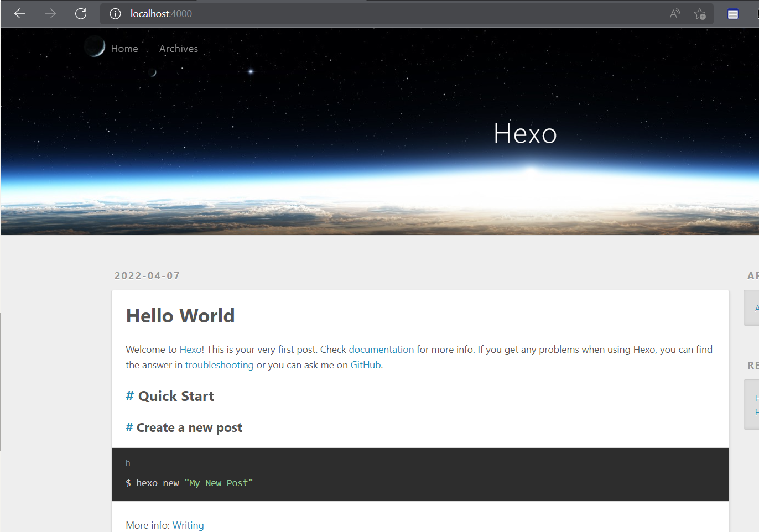This screenshot has width=759, height=532.
Task: Go back using browser back arrow
Action: pos(20,13)
